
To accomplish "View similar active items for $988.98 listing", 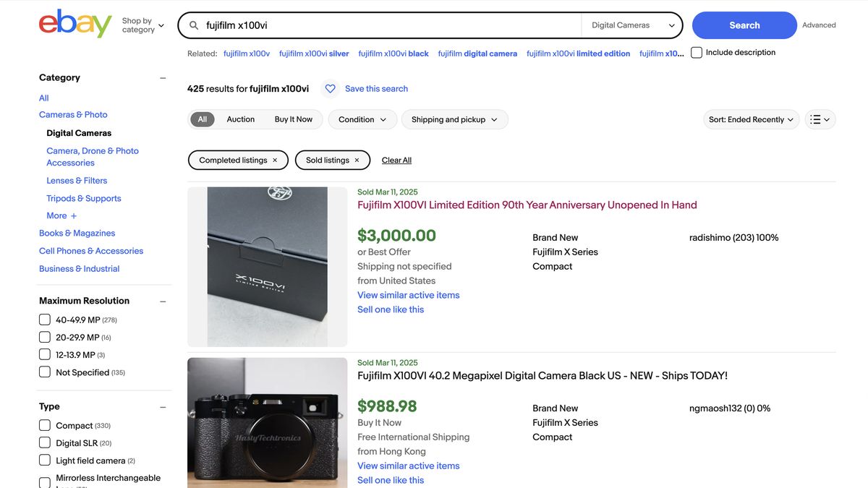I will tap(409, 466).
